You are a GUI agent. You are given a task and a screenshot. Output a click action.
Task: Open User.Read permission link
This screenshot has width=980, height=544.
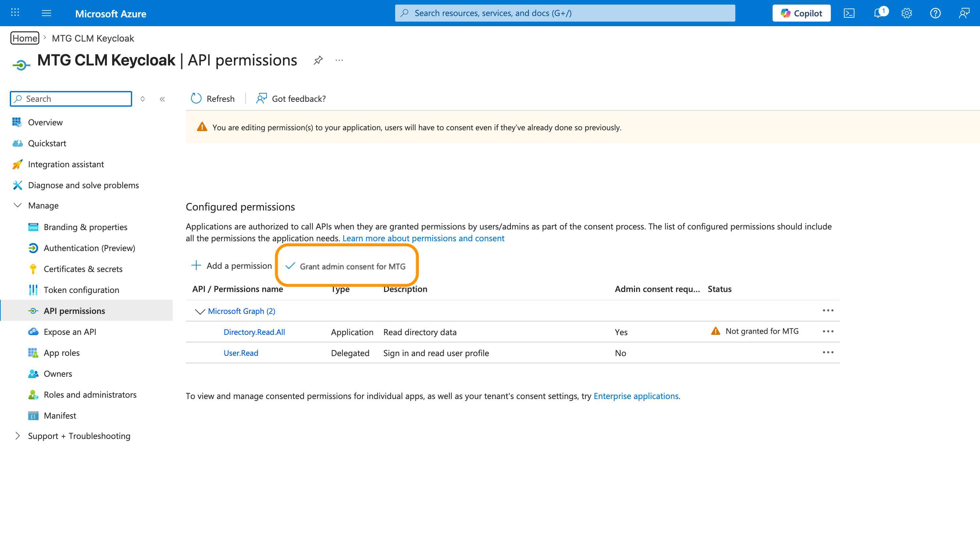pyautogui.click(x=241, y=353)
